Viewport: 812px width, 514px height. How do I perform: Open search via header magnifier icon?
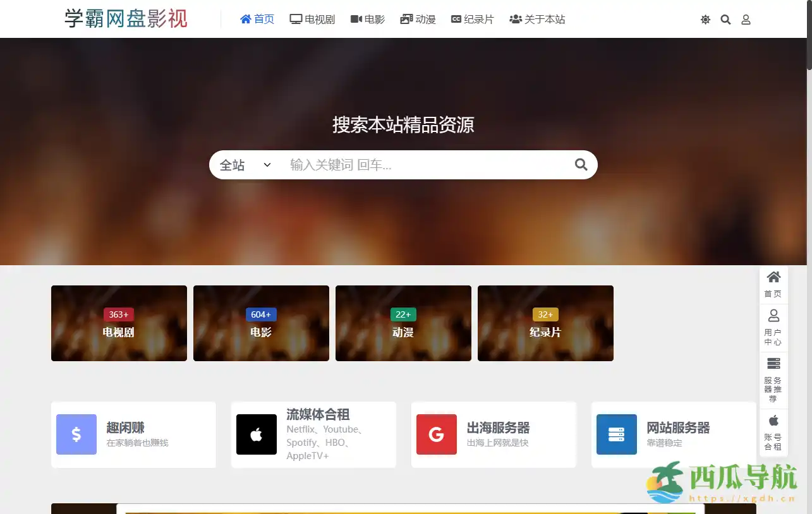pos(725,20)
